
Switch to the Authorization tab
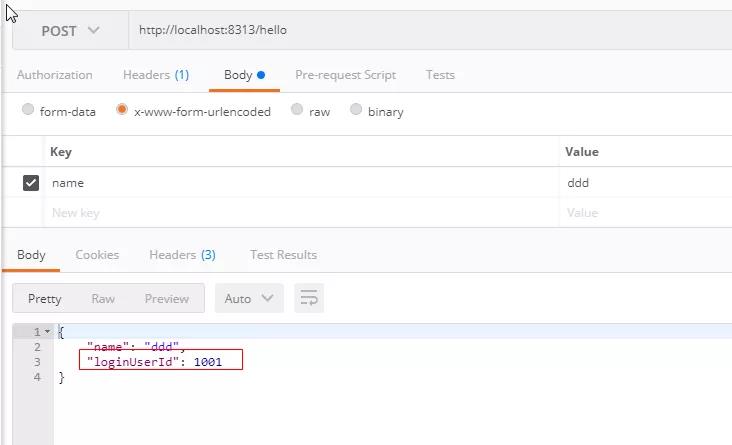point(55,75)
